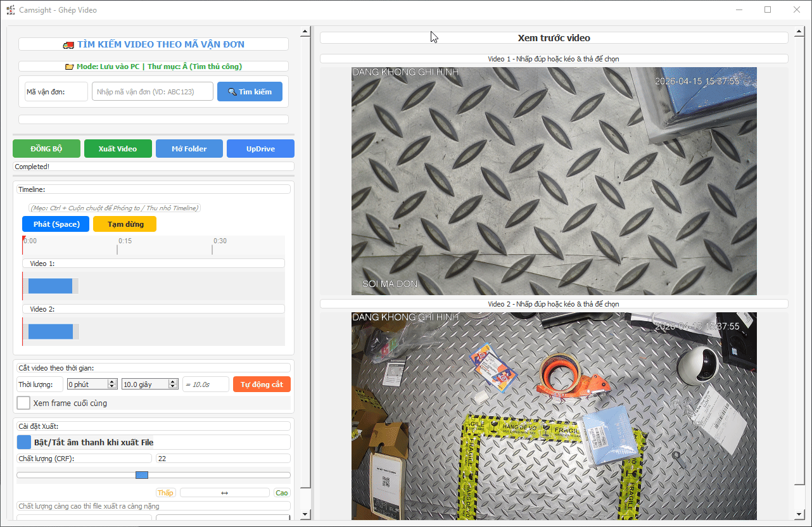
Task: Click the Camsight app icon in title bar
Action: pyautogui.click(x=10, y=10)
